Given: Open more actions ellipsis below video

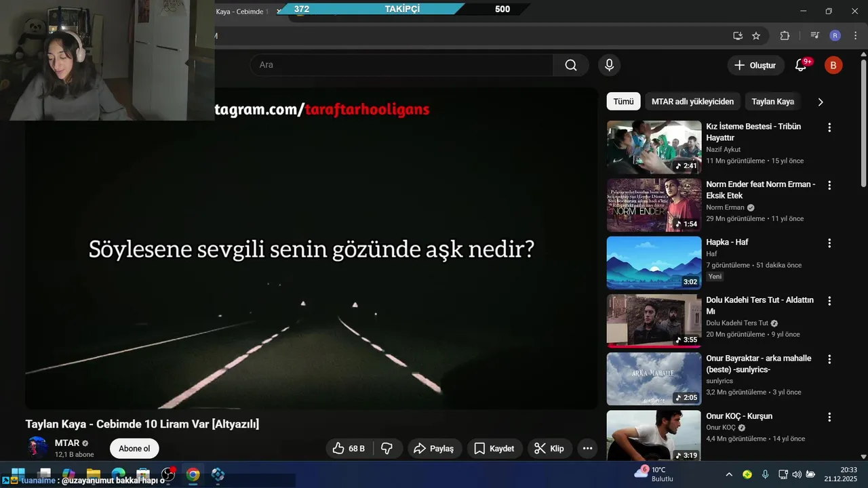Looking at the screenshot, I should (587, 449).
